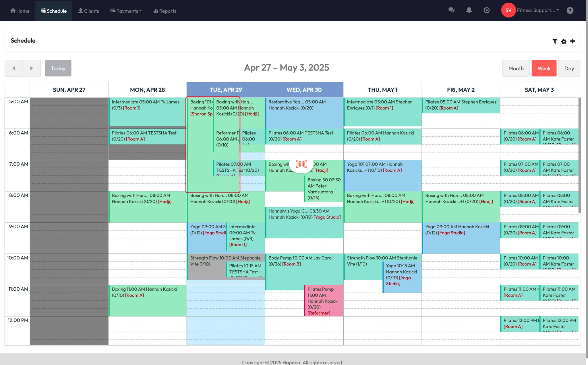Open schedule settings gear icon
588x365 pixels.
coord(564,41)
